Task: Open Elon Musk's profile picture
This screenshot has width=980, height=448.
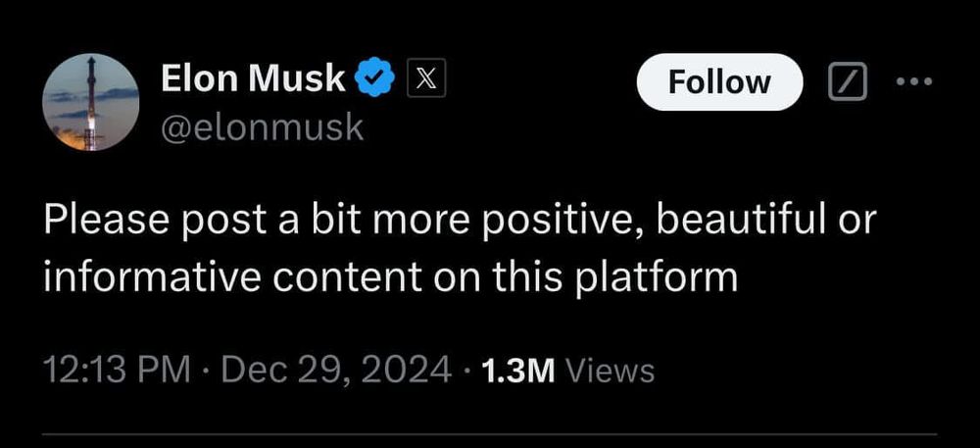Action: point(90,103)
